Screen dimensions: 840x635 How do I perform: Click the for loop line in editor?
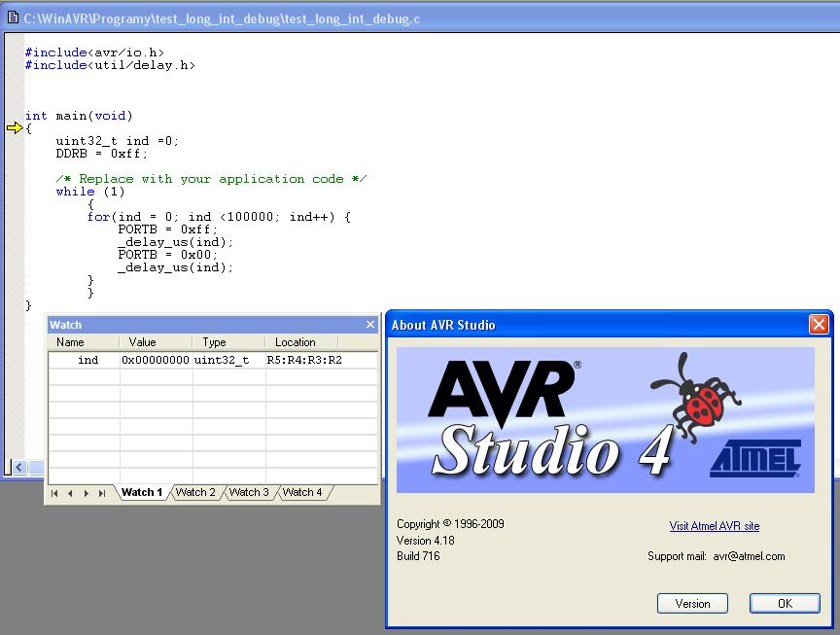[219, 217]
